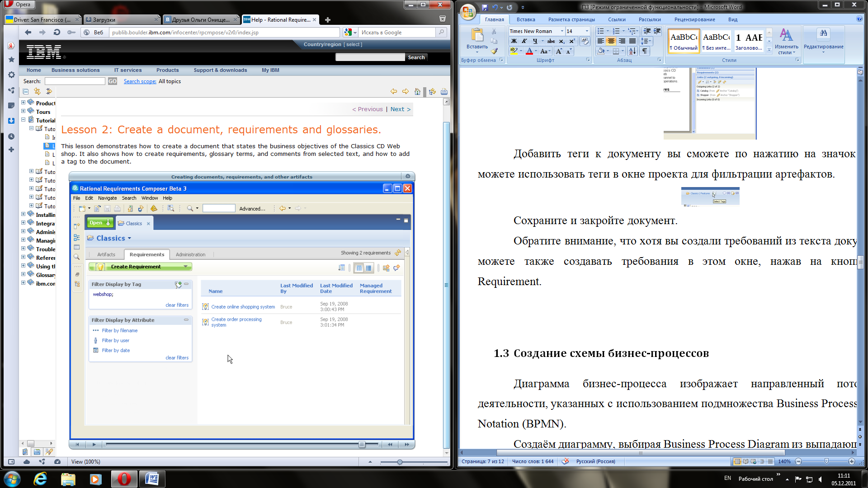Toggle subscript formatting in Word

[x=561, y=41]
